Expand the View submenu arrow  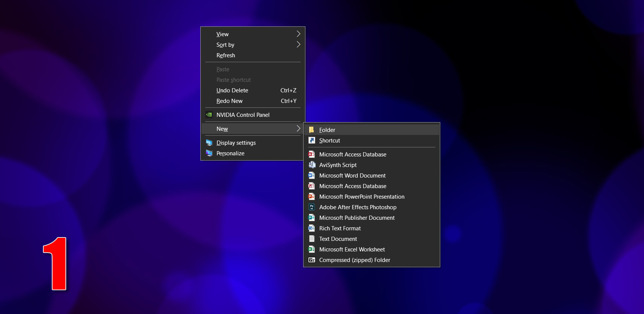pyautogui.click(x=298, y=34)
